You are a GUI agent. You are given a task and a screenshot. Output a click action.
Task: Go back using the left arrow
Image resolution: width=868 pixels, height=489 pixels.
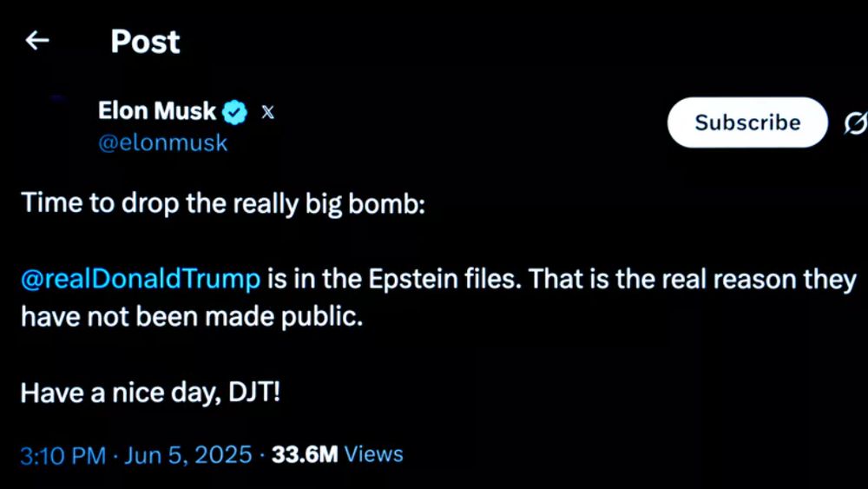point(36,41)
